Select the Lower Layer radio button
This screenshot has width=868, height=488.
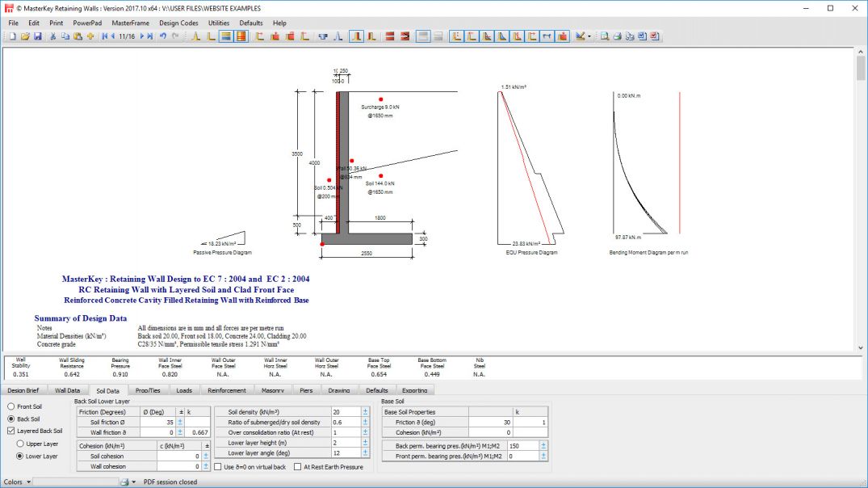pos(20,456)
